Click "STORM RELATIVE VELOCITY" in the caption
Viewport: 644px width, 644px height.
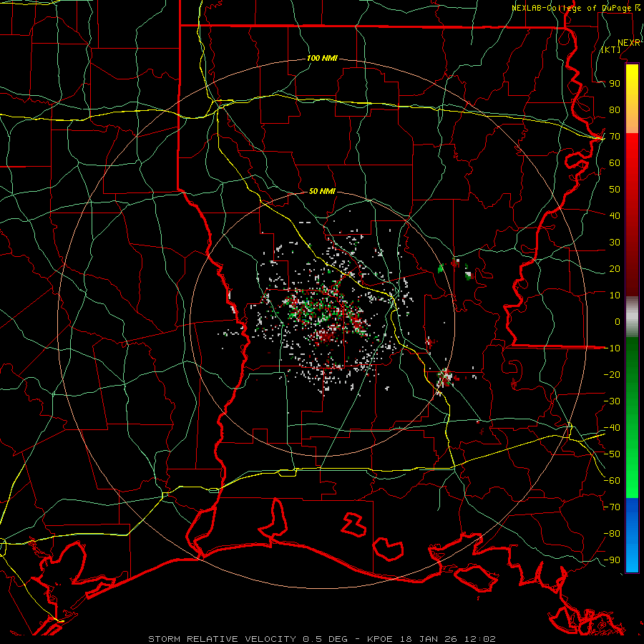[222, 639]
